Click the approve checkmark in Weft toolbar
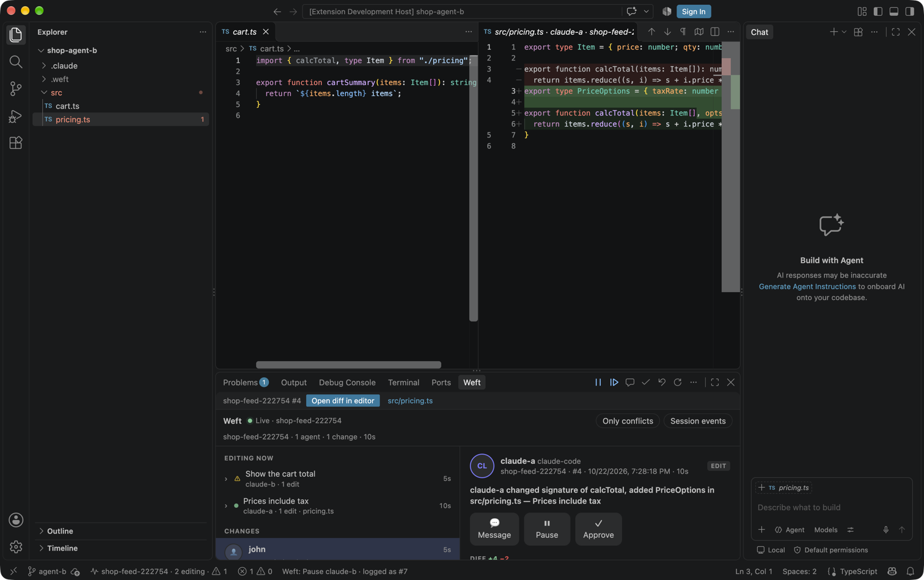Screen dimensions: 924x580 coord(646,383)
